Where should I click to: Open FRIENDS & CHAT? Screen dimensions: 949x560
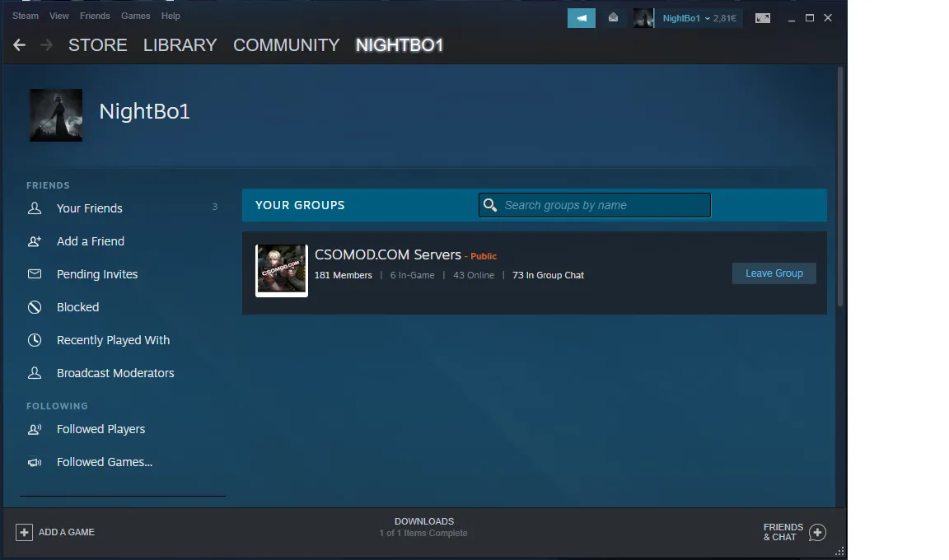pyautogui.click(x=783, y=532)
